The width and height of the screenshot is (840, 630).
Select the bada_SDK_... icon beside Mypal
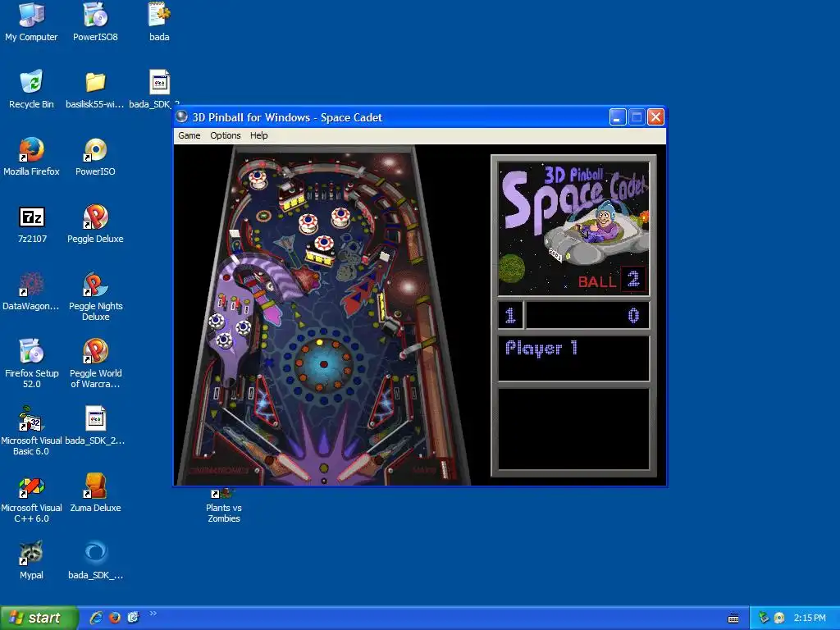point(95,560)
